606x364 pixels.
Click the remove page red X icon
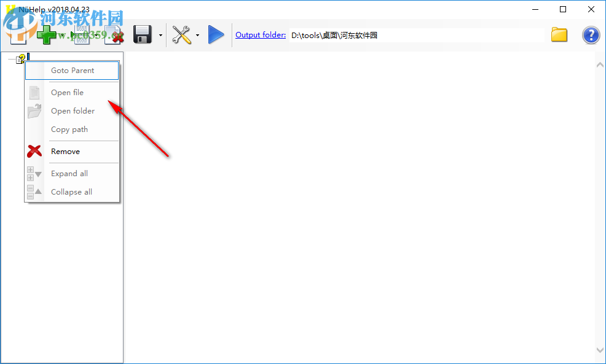click(x=114, y=35)
